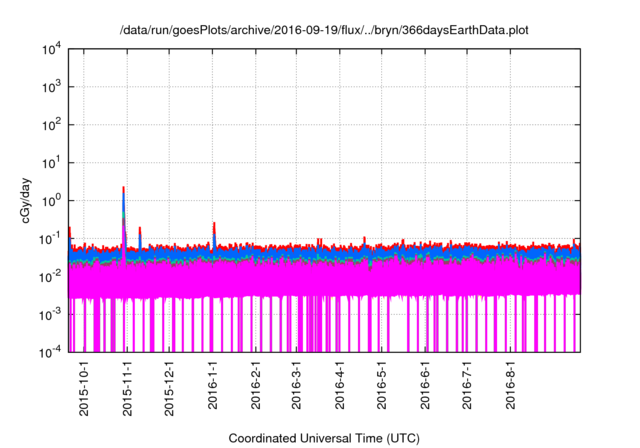This screenshot has width=640, height=448.
Task: Click the cGy/day y-axis label
Action: click(x=25, y=200)
